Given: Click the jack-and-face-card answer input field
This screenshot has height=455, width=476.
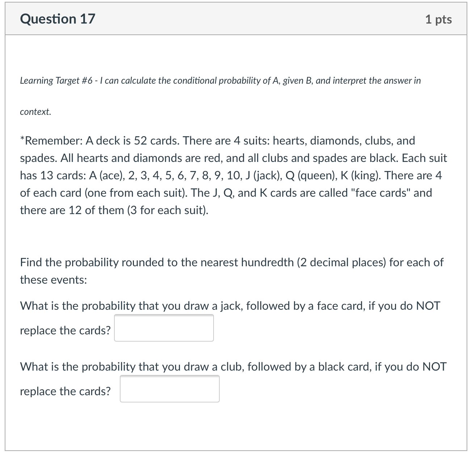Looking at the screenshot, I should (x=164, y=327).
